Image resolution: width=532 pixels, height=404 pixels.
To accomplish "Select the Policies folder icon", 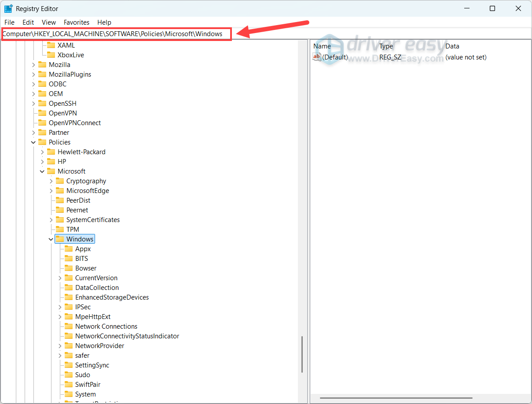I will (x=42, y=142).
